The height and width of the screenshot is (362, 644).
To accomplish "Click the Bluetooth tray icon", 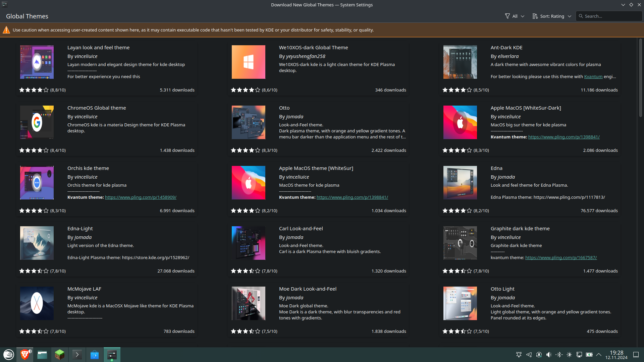I will [x=559, y=355].
